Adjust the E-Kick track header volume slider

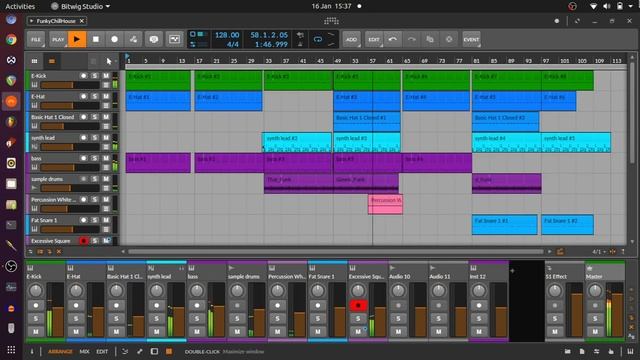click(70, 85)
